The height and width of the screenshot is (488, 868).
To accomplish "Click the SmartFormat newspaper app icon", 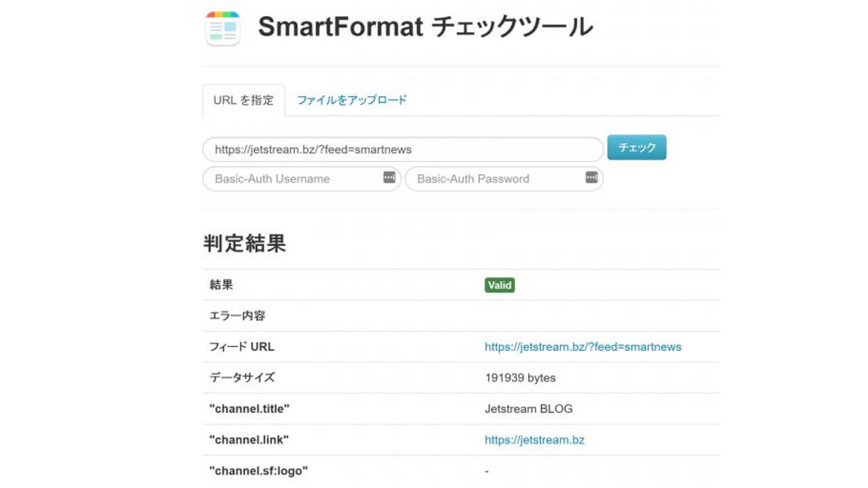I will click(x=222, y=28).
